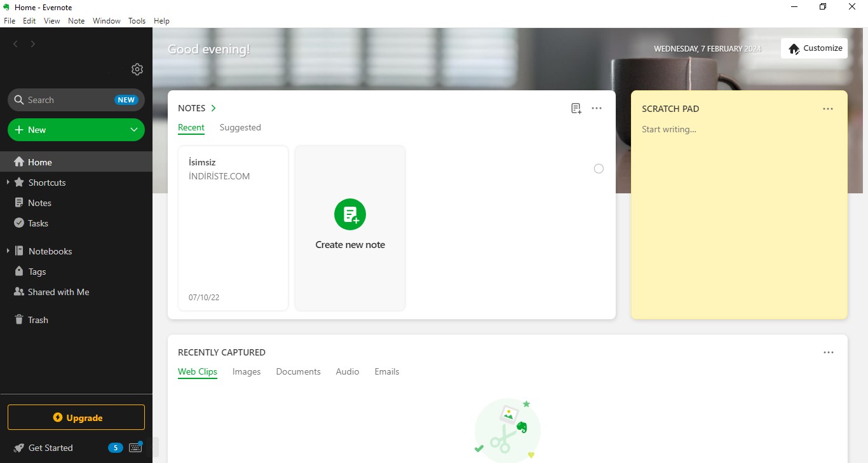This screenshot has width=868, height=463.
Task: Switch to the Recent notes tab
Action: coord(191,127)
